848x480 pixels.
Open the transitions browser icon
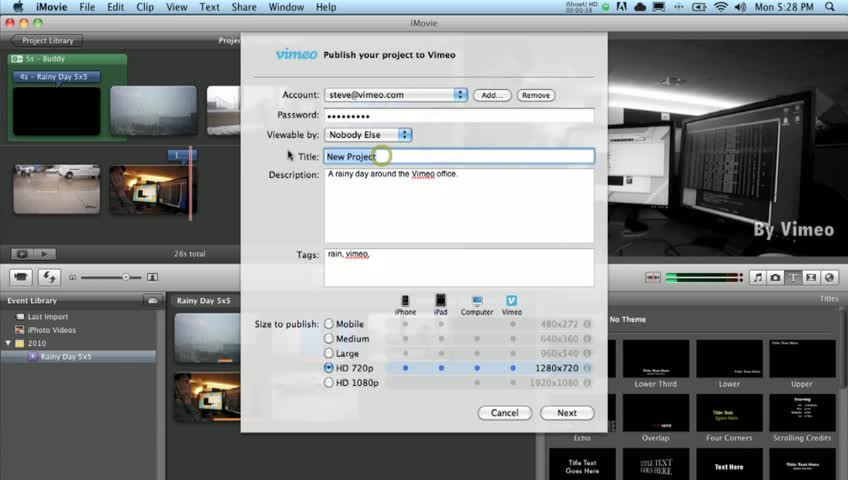click(811, 277)
